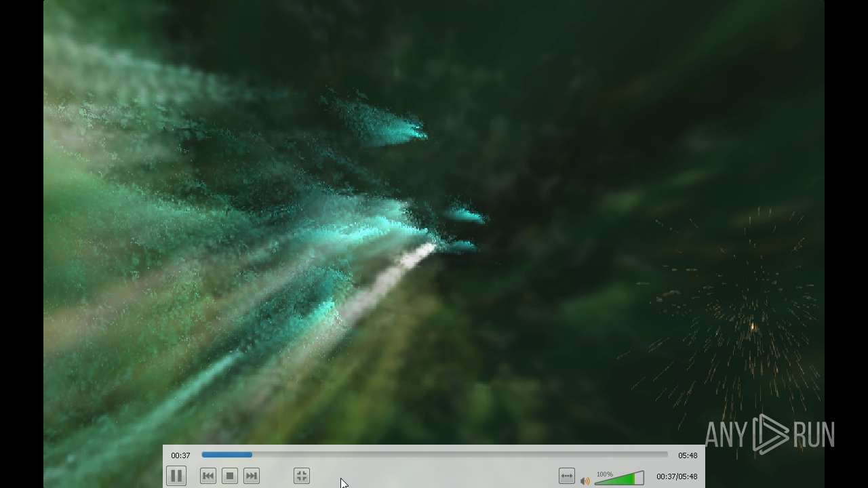Exit fullscreen mode with the shrink icon

tap(302, 476)
